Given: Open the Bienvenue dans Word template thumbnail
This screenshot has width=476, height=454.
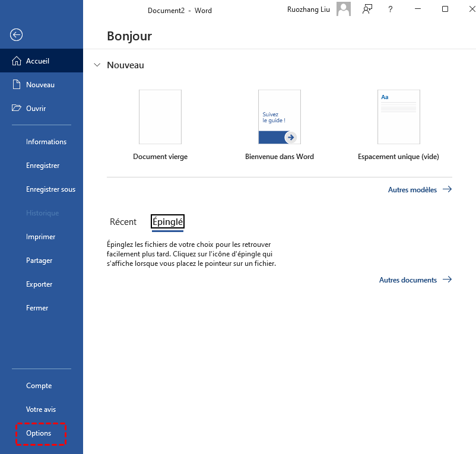Looking at the screenshot, I should coord(280,117).
